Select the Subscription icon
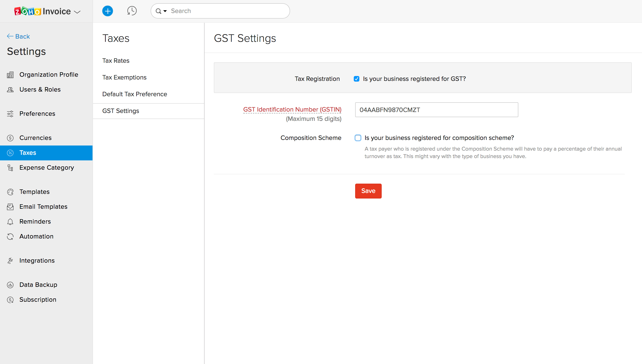 click(10, 300)
